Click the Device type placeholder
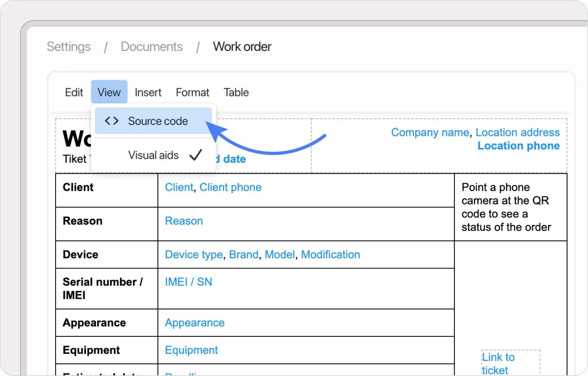The image size is (588, 376). [194, 254]
